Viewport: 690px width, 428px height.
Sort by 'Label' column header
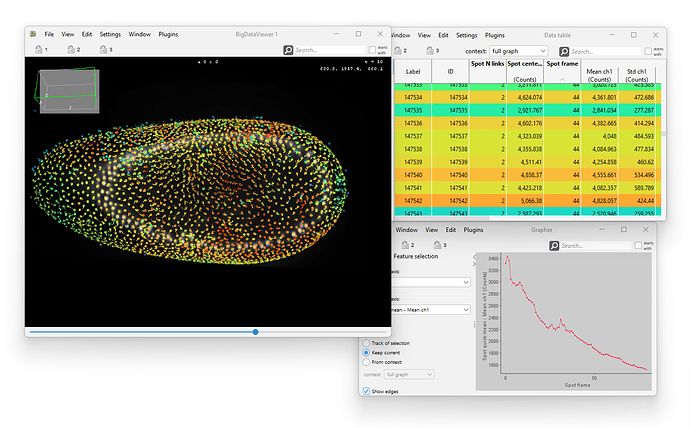[413, 71]
